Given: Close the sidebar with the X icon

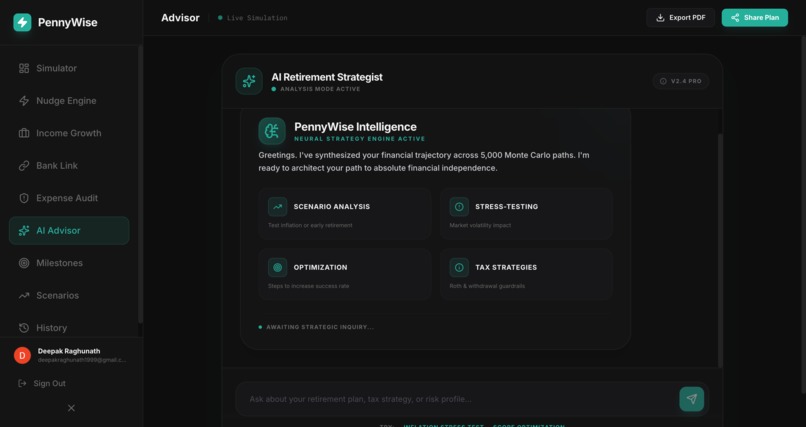Looking at the screenshot, I should coord(71,408).
